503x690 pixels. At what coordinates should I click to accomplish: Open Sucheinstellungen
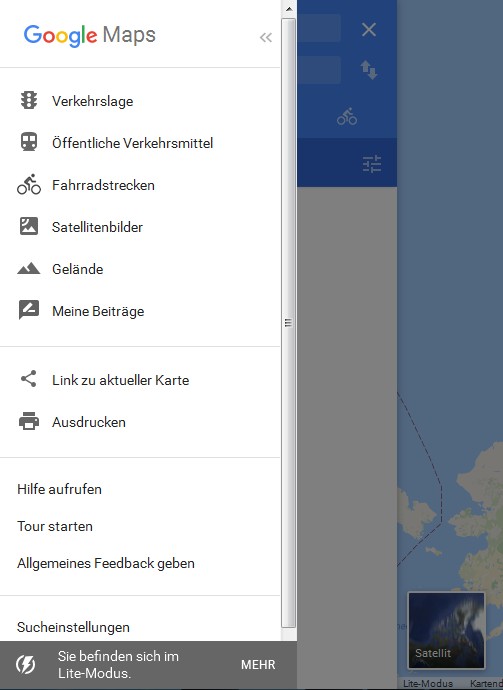click(73, 627)
